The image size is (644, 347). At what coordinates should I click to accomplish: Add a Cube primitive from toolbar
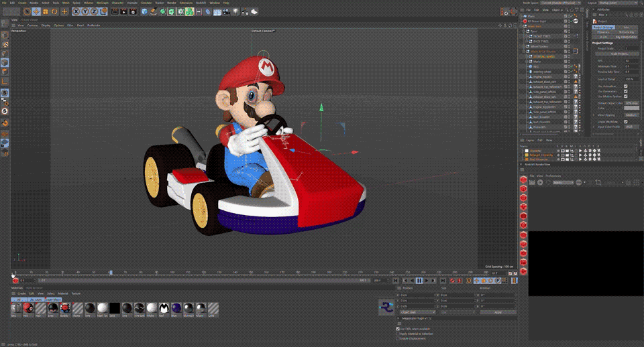coord(144,11)
